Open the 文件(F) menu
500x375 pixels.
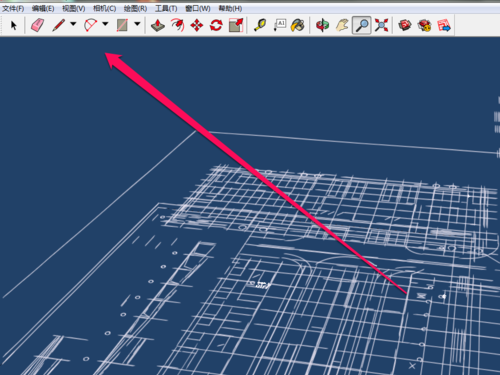[13, 8]
